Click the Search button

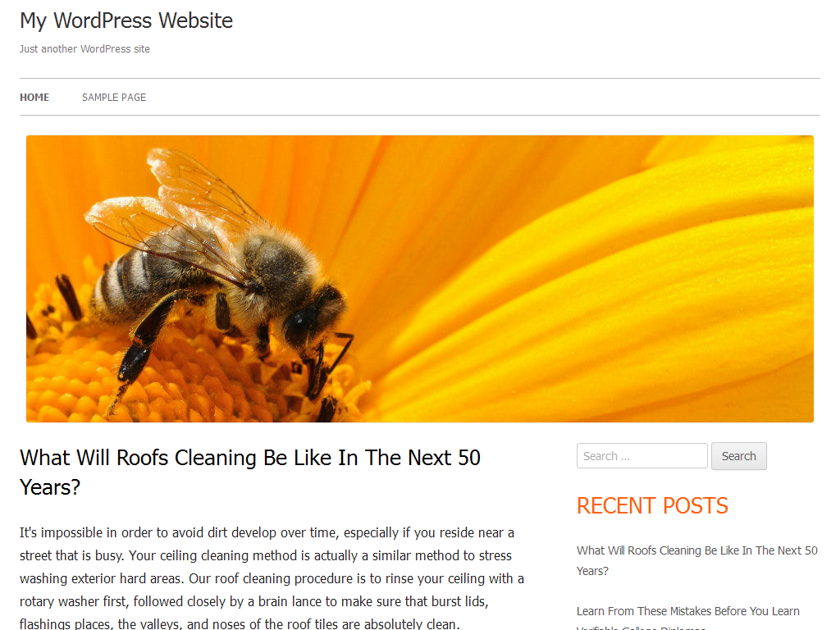[x=739, y=456]
